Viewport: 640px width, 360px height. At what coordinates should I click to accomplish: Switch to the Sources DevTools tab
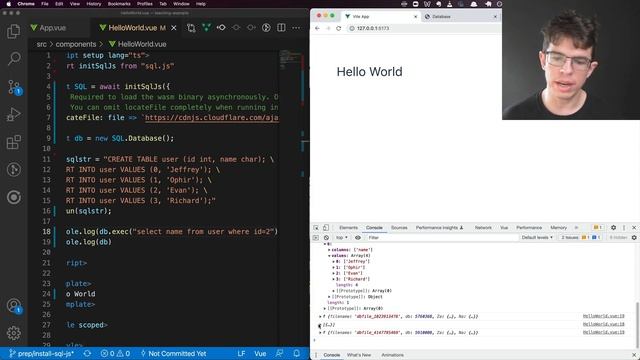399,227
